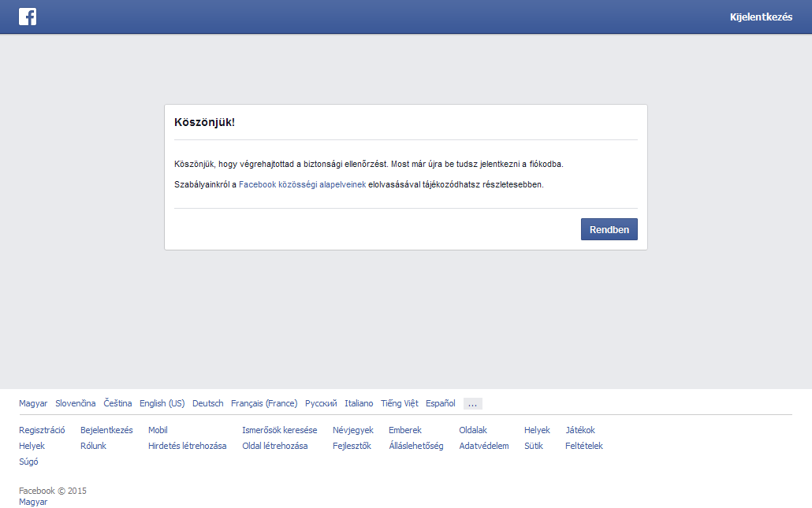Click the Facebook logo icon
Screen dimensions: 812x508
[x=28, y=17]
